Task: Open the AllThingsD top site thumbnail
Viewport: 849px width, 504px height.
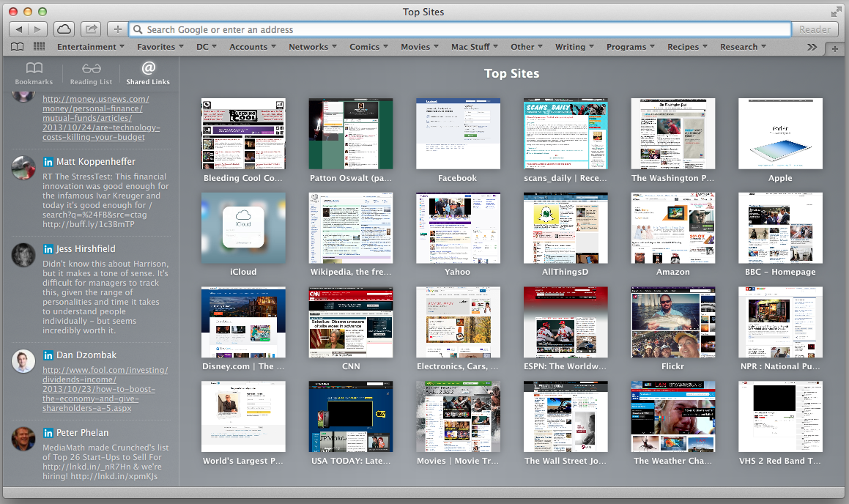Action: pos(566,228)
